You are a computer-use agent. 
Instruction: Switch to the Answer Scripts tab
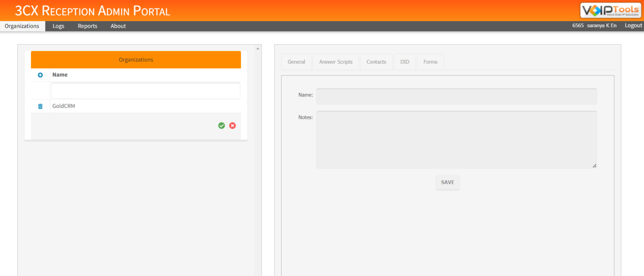tap(335, 62)
